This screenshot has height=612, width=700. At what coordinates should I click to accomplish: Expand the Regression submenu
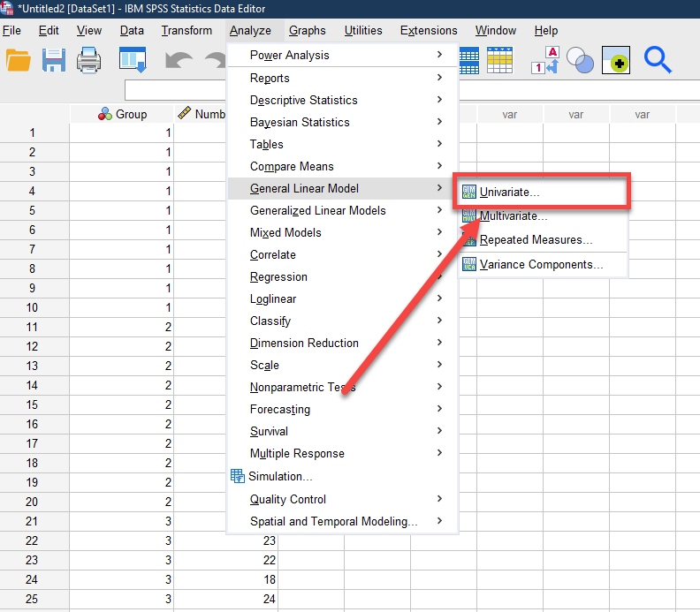(343, 276)
